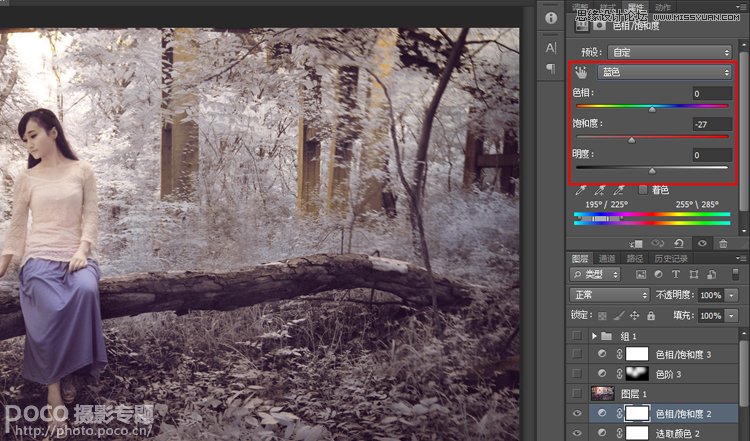Screen dimensions: 750x441
Task: Open the 蓝色 color range dropdown
Action: point(664,73)
